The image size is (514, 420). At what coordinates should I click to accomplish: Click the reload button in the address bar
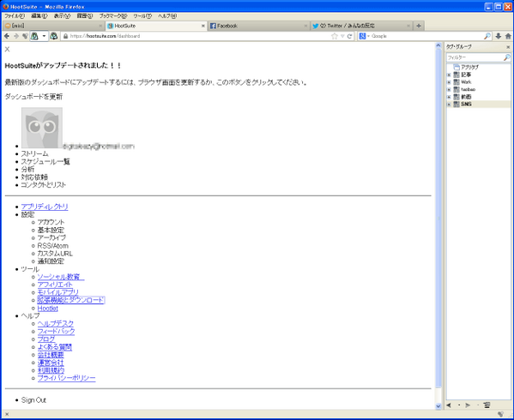pos(350,36)
